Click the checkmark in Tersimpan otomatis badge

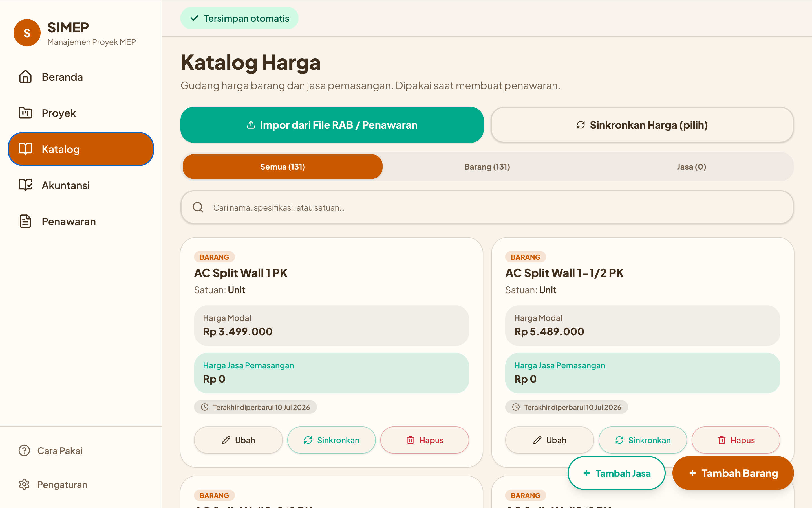tap(194, 18)
